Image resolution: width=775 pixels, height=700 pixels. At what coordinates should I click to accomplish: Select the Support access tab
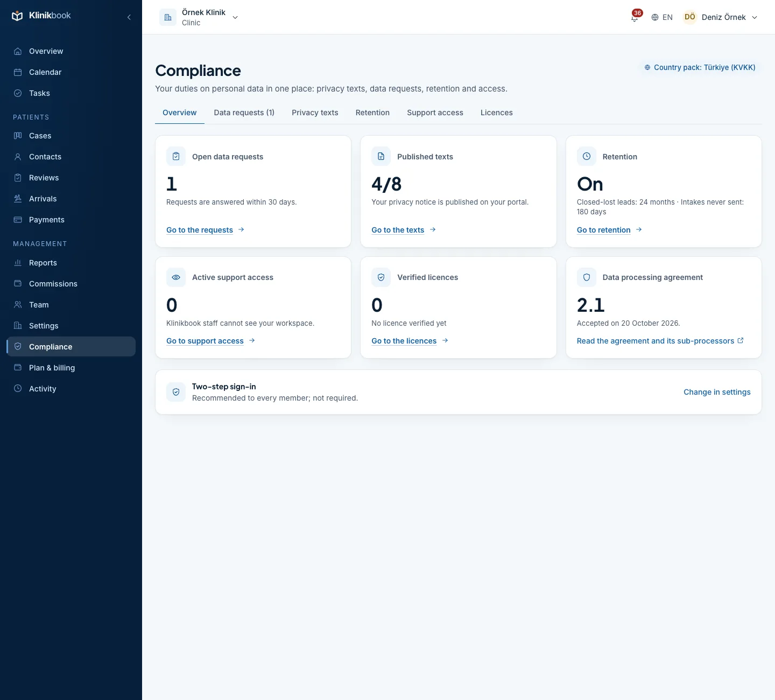(435, 113)
